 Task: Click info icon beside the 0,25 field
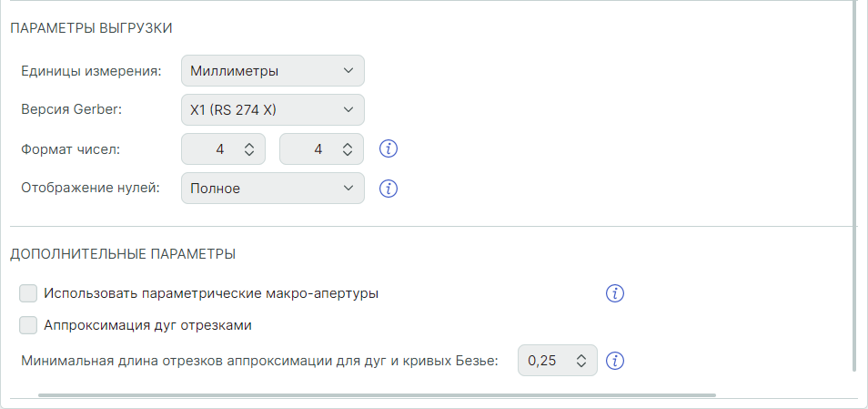pos(616,361)
